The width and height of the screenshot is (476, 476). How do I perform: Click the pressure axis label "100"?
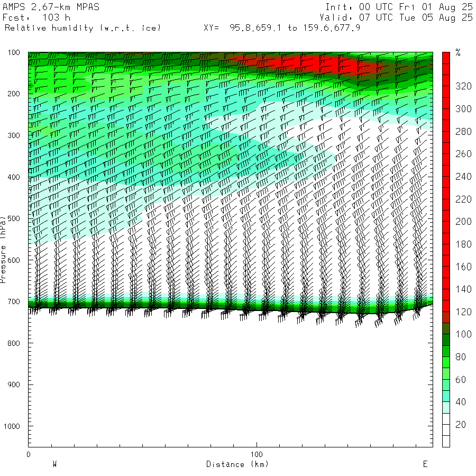coord(14,52)
